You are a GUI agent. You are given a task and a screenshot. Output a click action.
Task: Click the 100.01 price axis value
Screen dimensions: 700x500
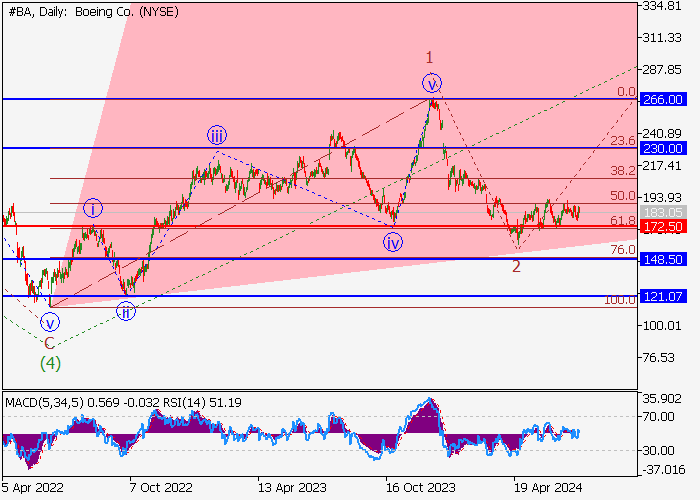click(662, 325)
